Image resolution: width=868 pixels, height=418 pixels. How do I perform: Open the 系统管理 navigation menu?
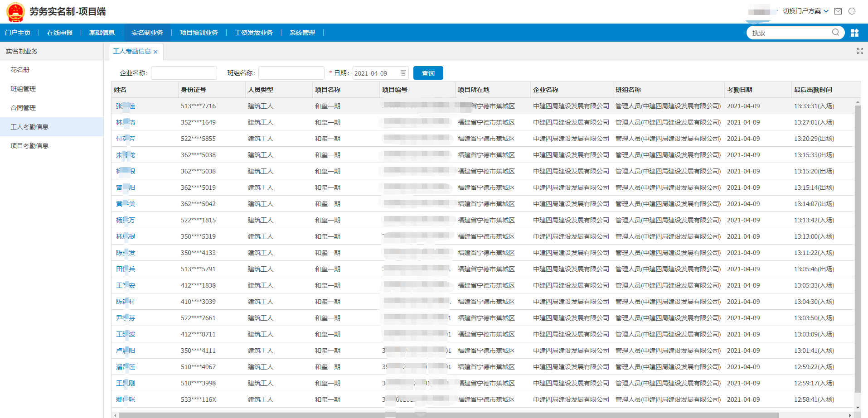pos(302,33)
